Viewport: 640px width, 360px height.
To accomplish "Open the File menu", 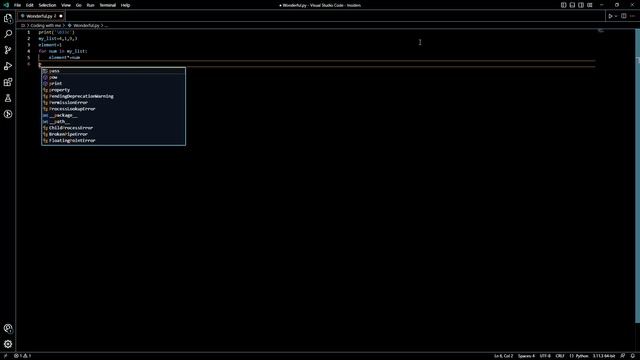I will tap(18, 5).
